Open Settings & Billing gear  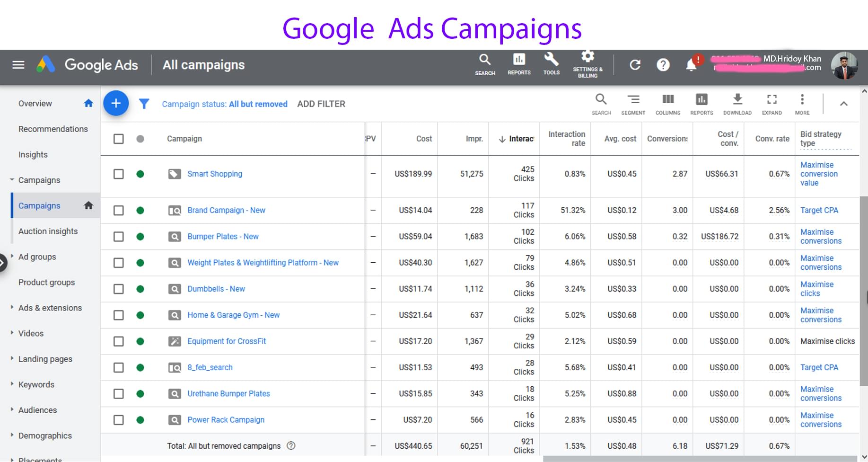coord(587,64)
